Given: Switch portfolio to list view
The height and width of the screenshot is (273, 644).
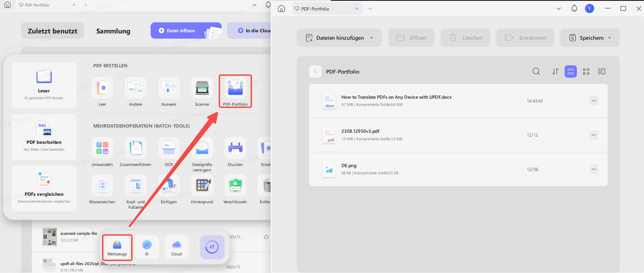Looking at the screenshot, I should click(x=571, y=71).
